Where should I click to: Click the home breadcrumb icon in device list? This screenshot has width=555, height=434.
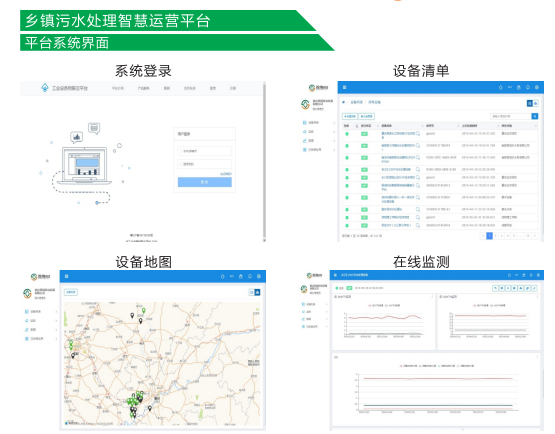343,102
